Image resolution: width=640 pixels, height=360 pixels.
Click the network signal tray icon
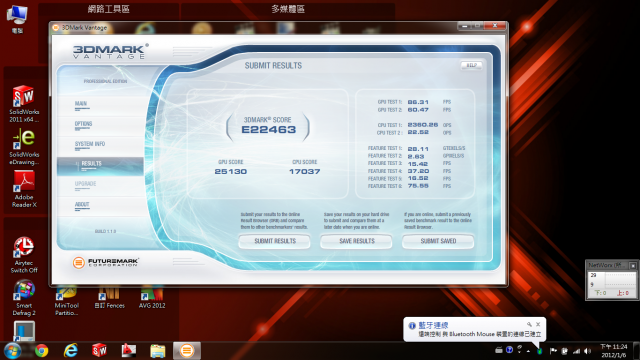coord(576,351)
